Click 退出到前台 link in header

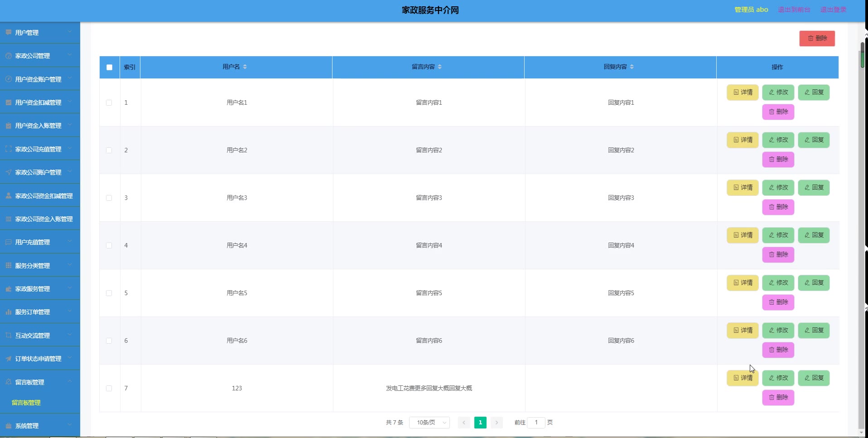coord(794,10)
